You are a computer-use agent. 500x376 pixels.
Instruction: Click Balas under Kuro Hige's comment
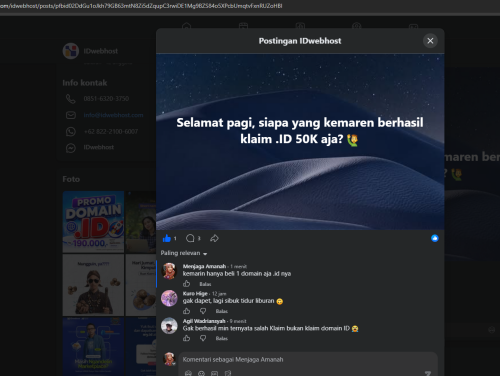click(222, 311)
